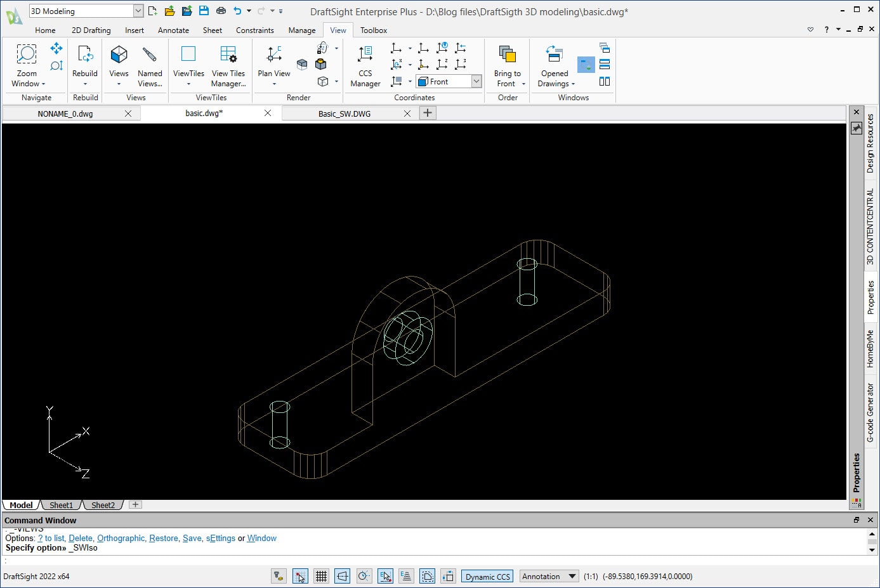The height and width of the screenshot is (588, 880).
Task: Click the CCS 3-point icon
Action: point(461,64)
